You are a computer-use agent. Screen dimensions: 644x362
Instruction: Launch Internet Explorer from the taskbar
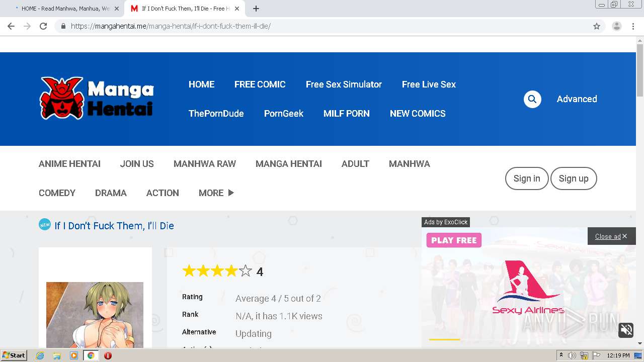point(40,355)
